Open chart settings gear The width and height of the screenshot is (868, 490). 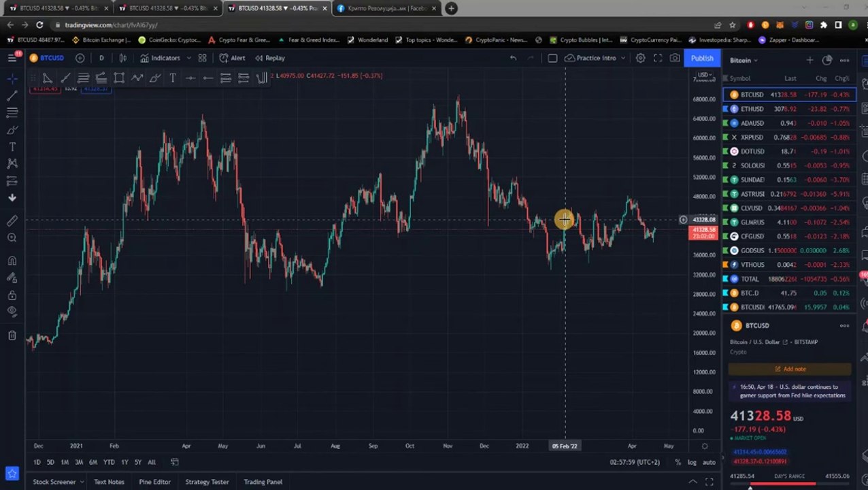click(x=640, y=58)
